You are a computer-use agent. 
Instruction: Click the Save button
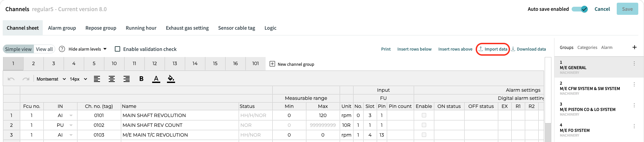(627, 9)
